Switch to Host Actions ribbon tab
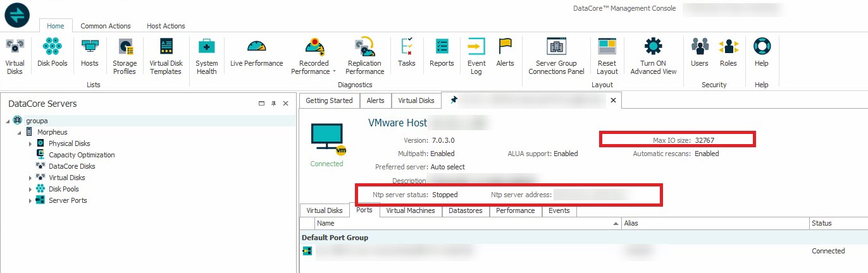868x273 pixels. (x=166, y=26)
